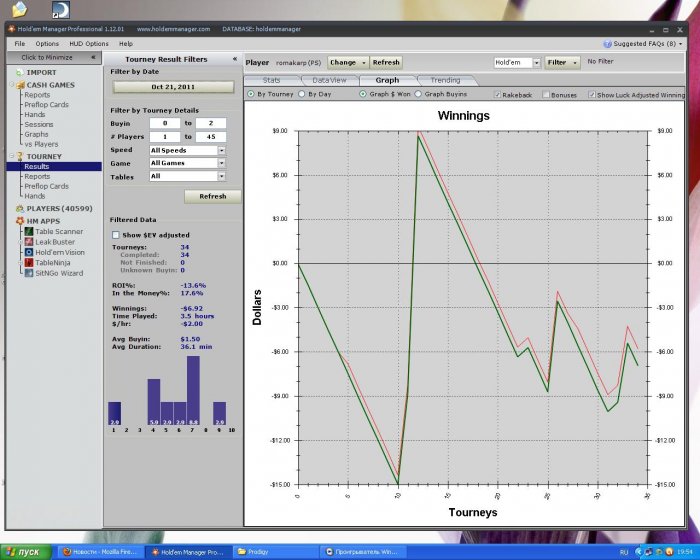Launch TableNinja from its icon
The height and width of the screenshot is (560, 700).
click(29, 262)
